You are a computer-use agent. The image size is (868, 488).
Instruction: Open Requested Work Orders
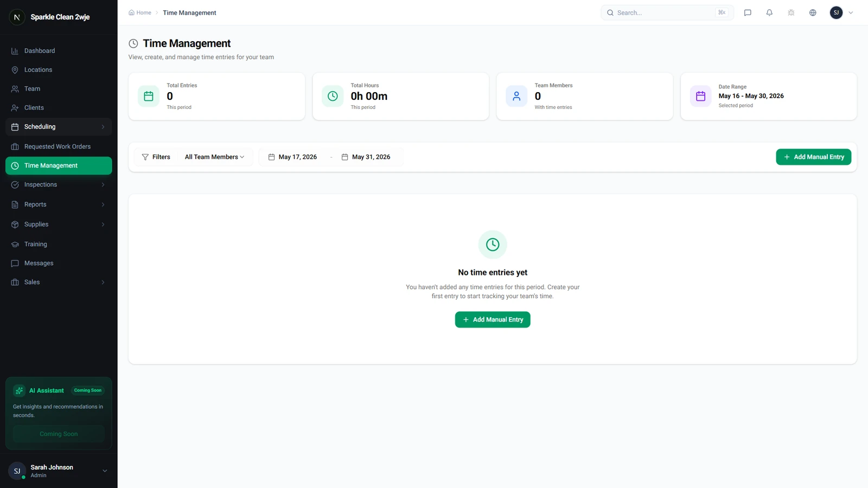[59, 146]
